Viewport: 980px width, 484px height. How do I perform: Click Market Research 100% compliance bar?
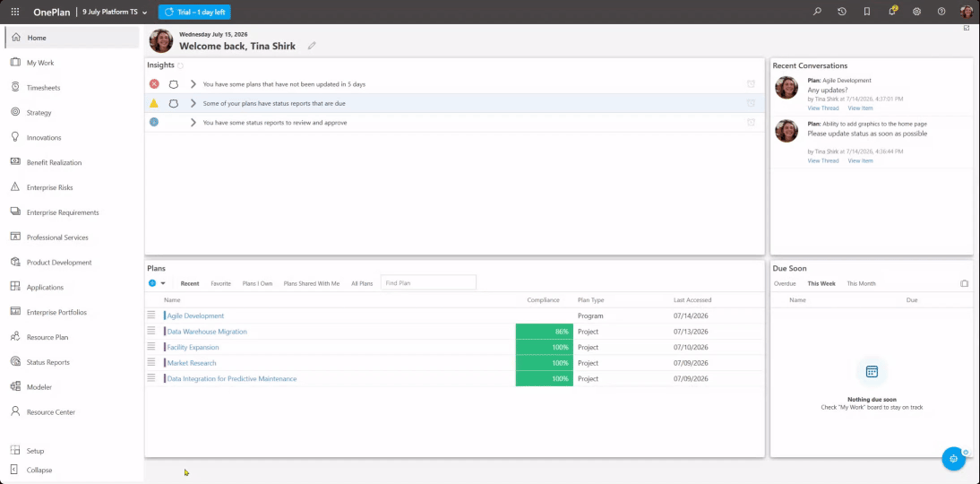(545, 363)
